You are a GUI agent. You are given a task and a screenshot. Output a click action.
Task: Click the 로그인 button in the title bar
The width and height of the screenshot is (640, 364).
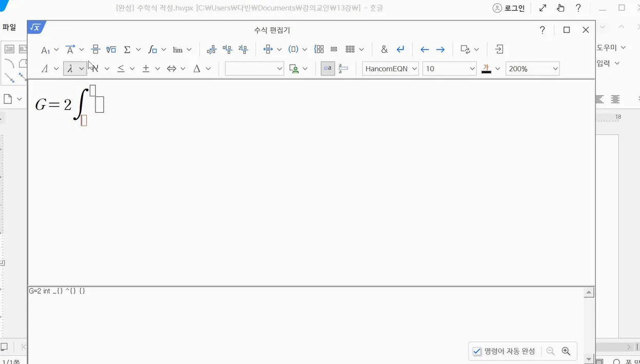(x=509, y=8)
